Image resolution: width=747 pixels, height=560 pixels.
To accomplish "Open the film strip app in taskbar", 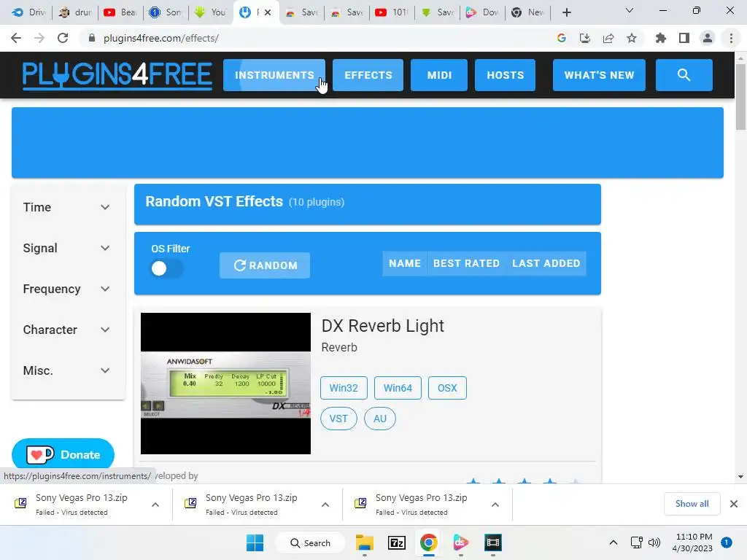I will point(493,542).
